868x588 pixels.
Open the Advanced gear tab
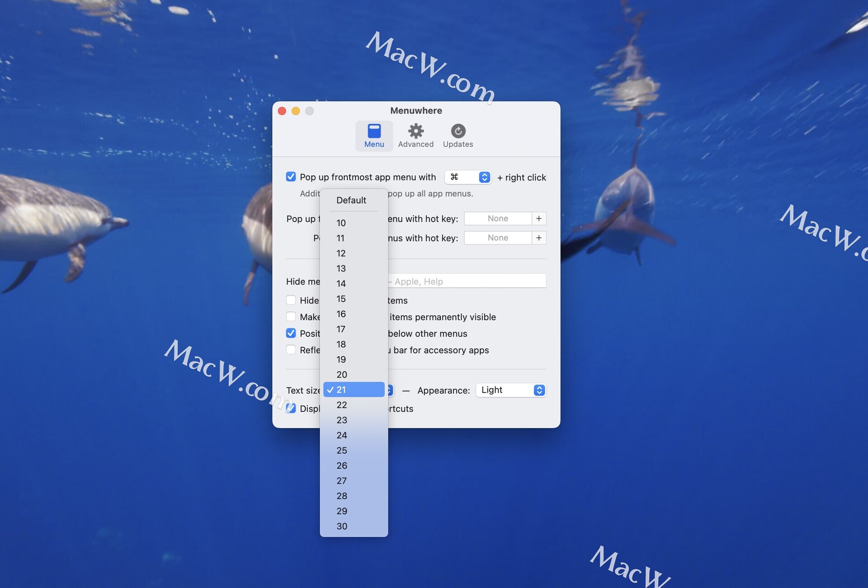[x=415, y=136]
